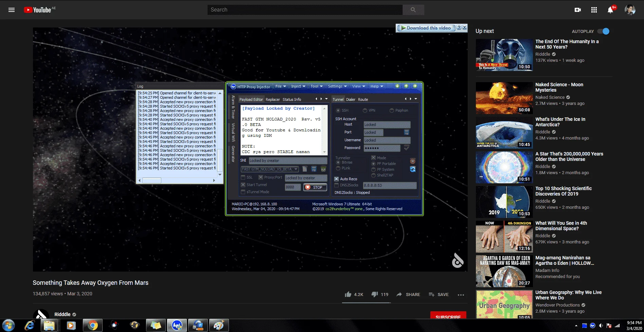This screenshot has width=644, height=332.
Task: Open the Naked Science Moon Mysteries thumbnail
Action: tap(504, 98)
